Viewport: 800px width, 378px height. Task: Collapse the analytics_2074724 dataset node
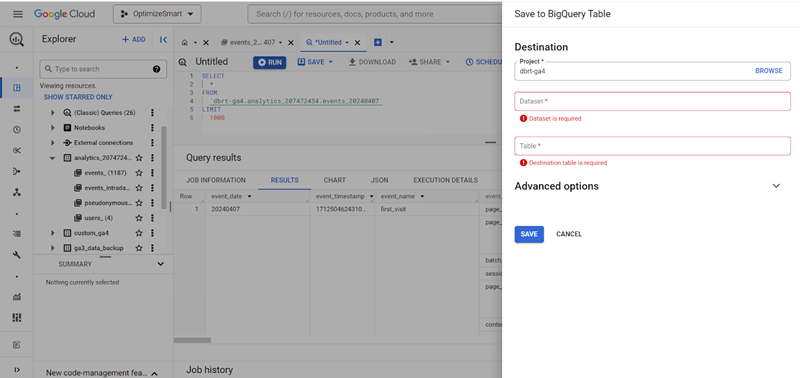53,158
